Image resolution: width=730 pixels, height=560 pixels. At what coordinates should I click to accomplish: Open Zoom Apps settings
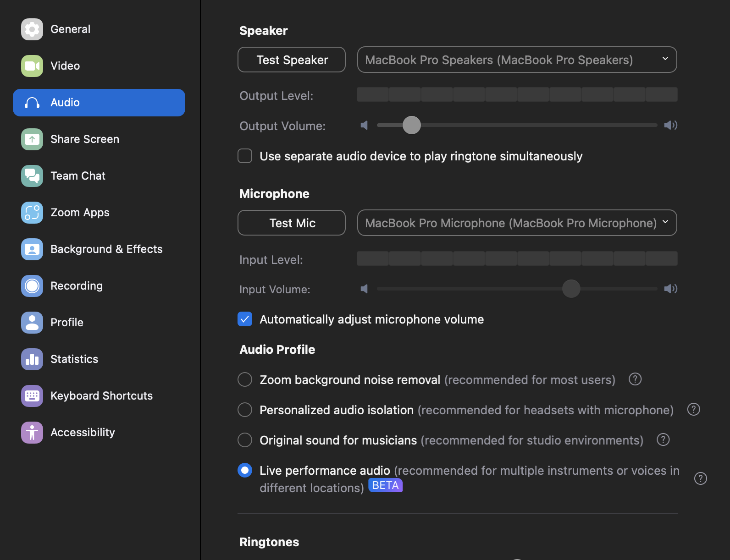pyautogui.click(x=99, y=213)
